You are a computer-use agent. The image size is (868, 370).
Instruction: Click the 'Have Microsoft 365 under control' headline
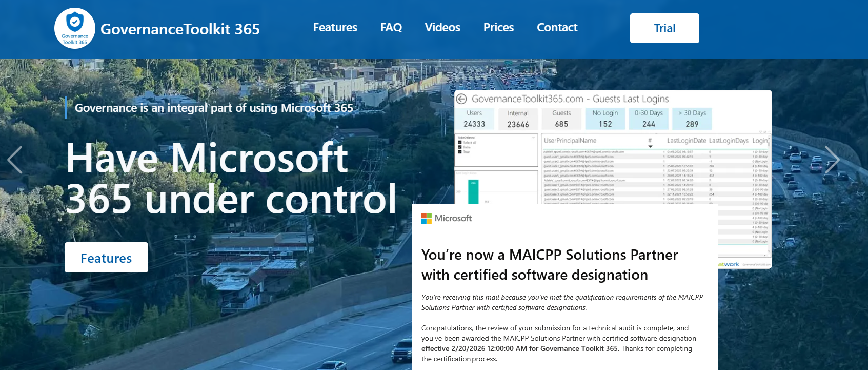(x=232, y=178)
